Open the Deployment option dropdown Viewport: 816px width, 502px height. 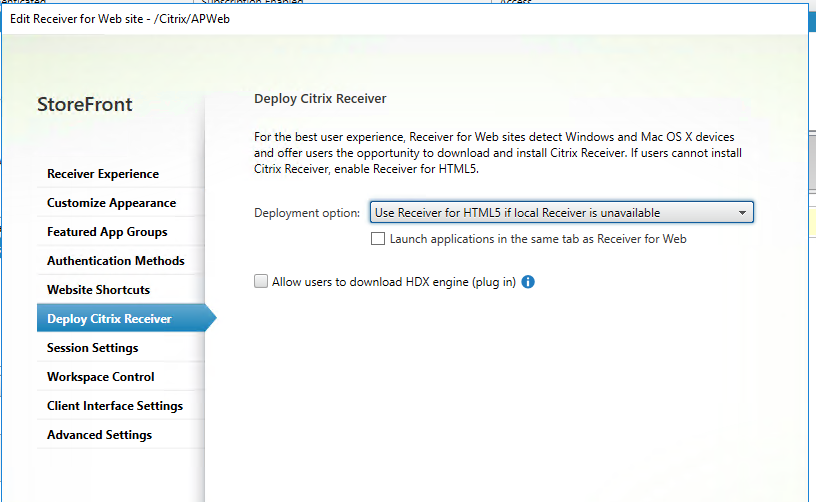pyautogui.click(x=561, y=212)
